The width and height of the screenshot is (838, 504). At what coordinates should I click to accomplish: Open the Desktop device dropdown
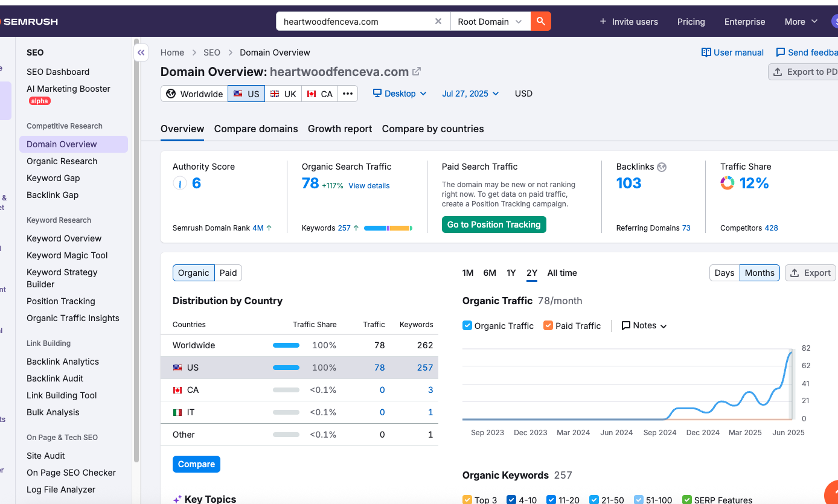[400, 94]
